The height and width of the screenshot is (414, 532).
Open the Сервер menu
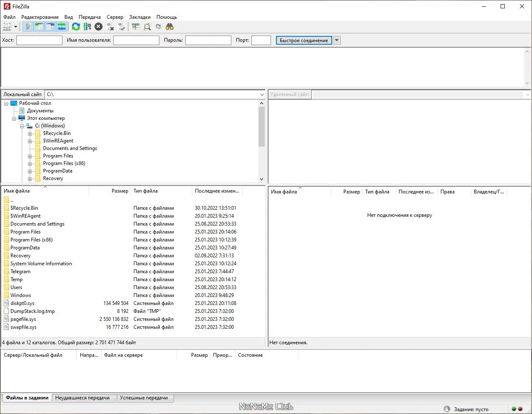coord(115,17)
